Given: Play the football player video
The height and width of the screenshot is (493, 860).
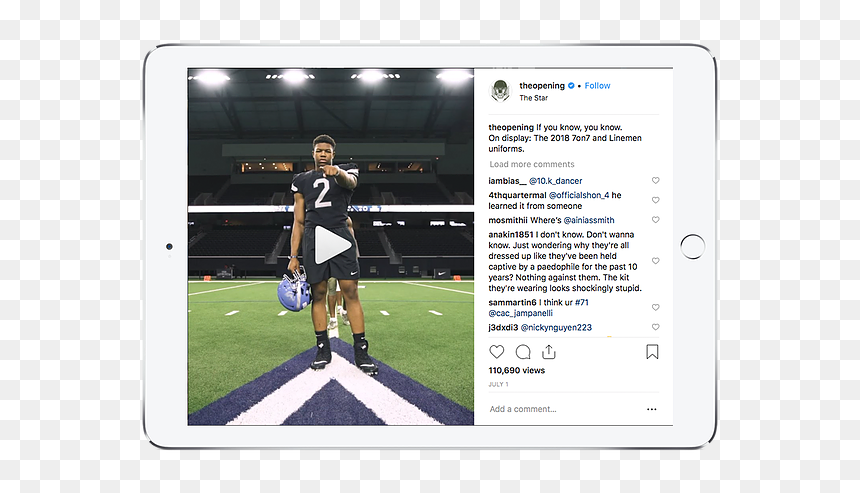Looking at the screenshot, I should point(332,245).
